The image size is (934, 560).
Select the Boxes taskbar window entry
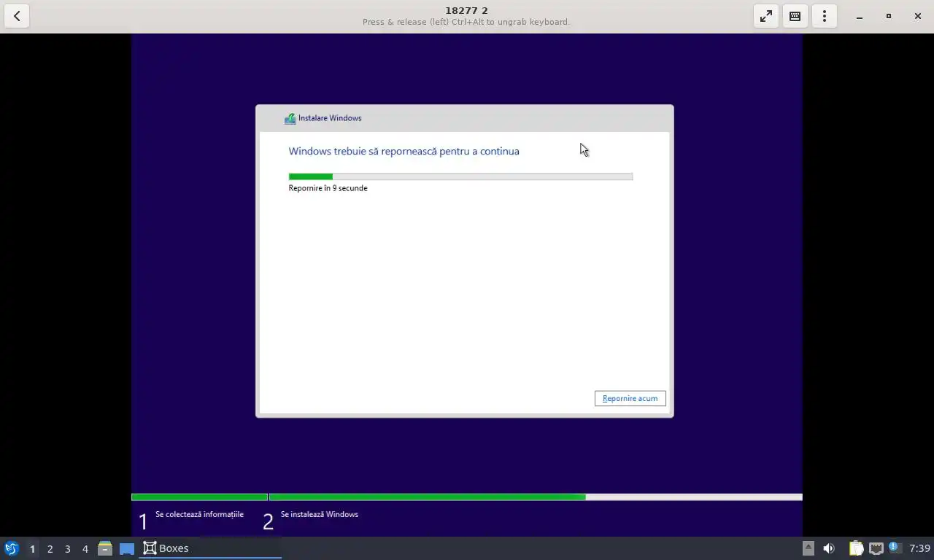(x=210, y=548)
